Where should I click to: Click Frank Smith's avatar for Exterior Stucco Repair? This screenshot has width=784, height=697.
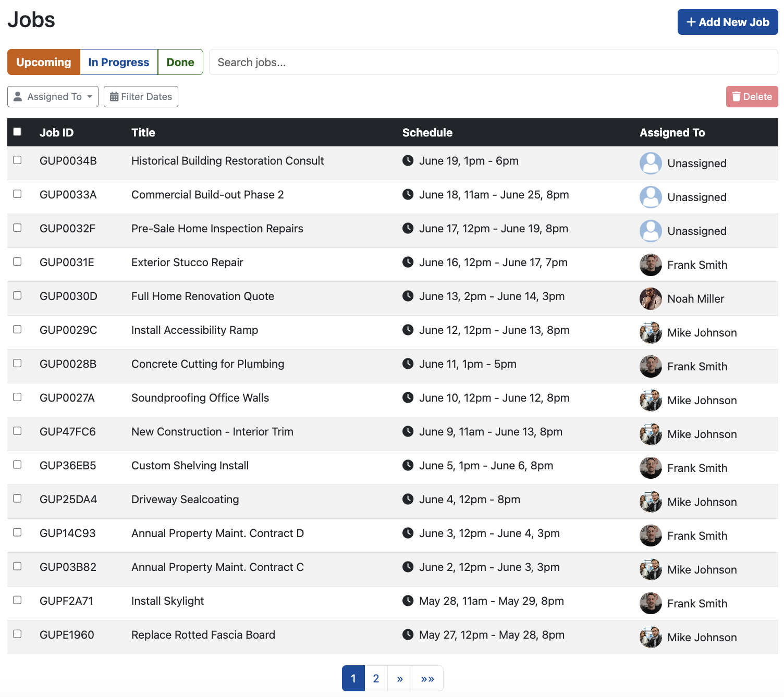651,265
